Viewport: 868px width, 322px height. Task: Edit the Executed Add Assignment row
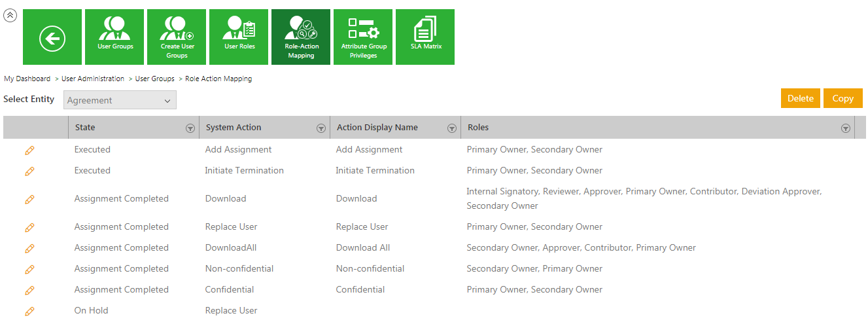tap(29, 151)
